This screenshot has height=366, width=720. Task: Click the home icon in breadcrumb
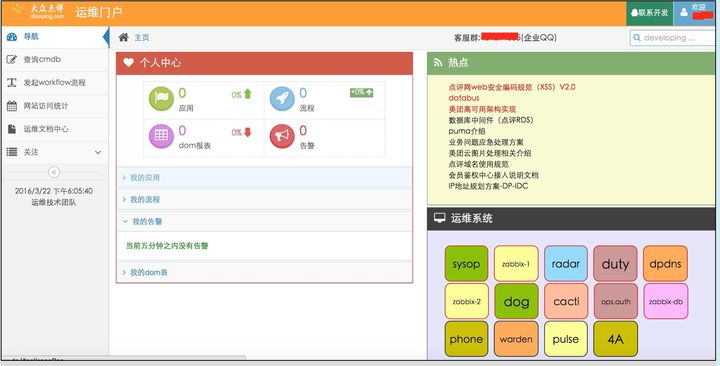pyautogui.click(x=124, y=37)
